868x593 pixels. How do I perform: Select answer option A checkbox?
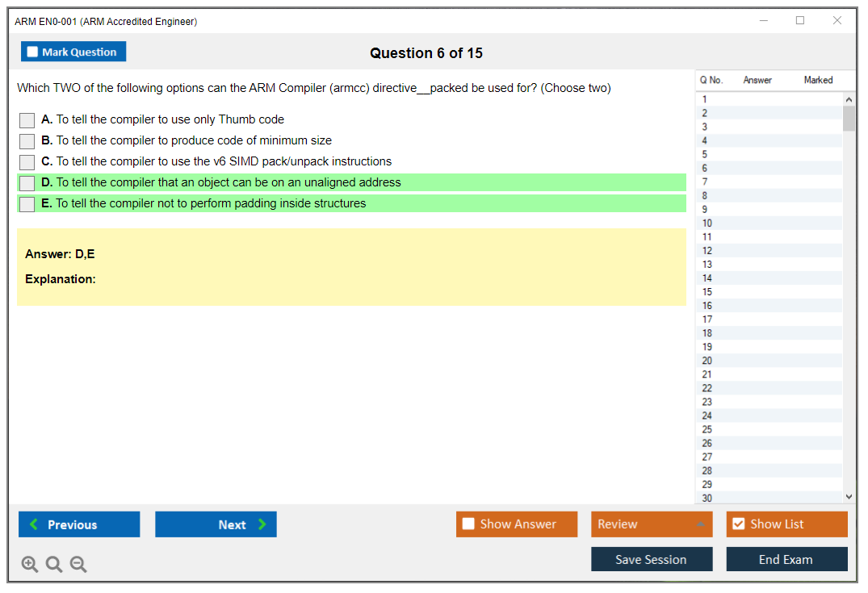(x=27, y=120)
